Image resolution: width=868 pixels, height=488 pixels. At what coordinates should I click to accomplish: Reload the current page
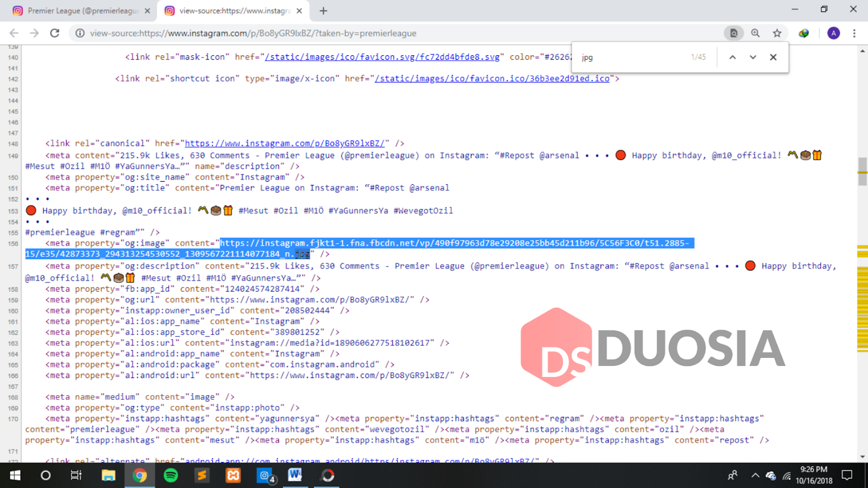click(x=54, y=33)
